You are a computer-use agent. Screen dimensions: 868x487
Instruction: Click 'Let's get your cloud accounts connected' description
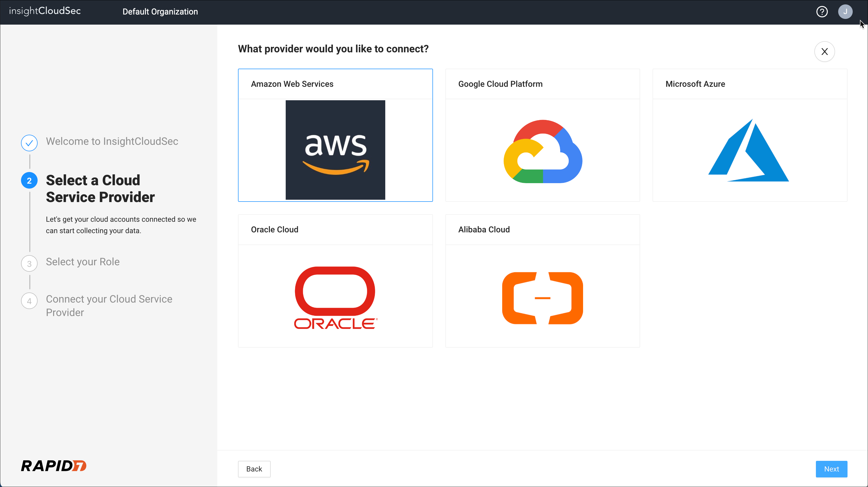[x=121, y=225]
